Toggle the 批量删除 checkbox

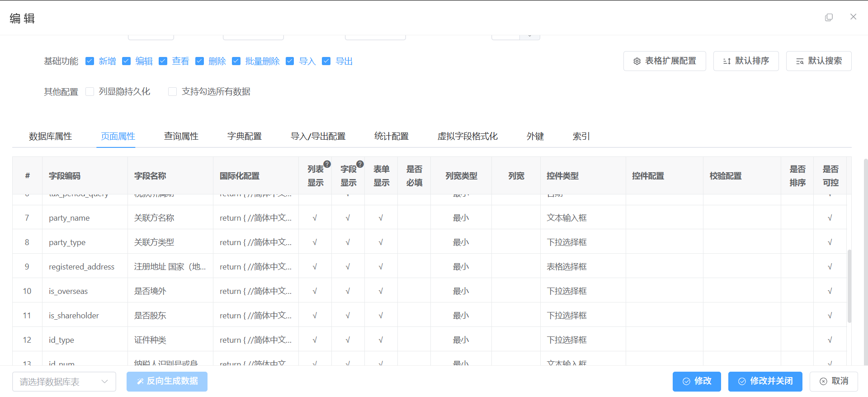236,61
